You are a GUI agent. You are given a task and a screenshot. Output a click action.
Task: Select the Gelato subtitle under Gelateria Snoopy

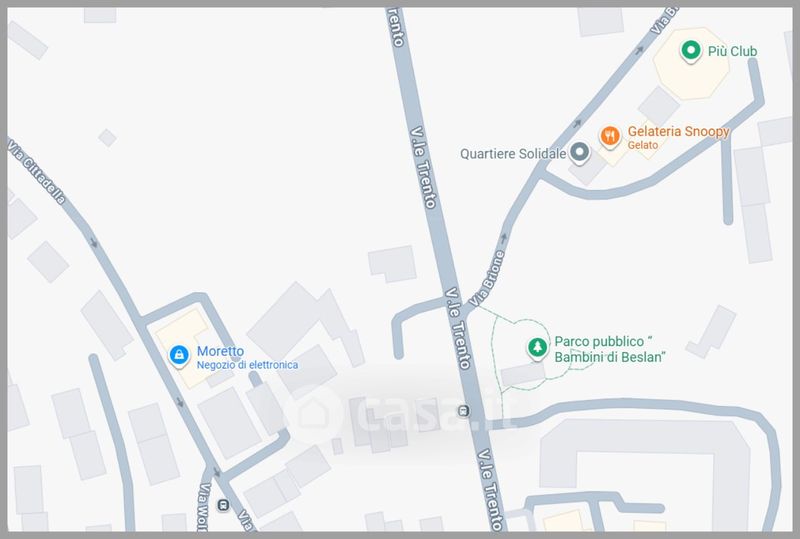pos(642,145)
